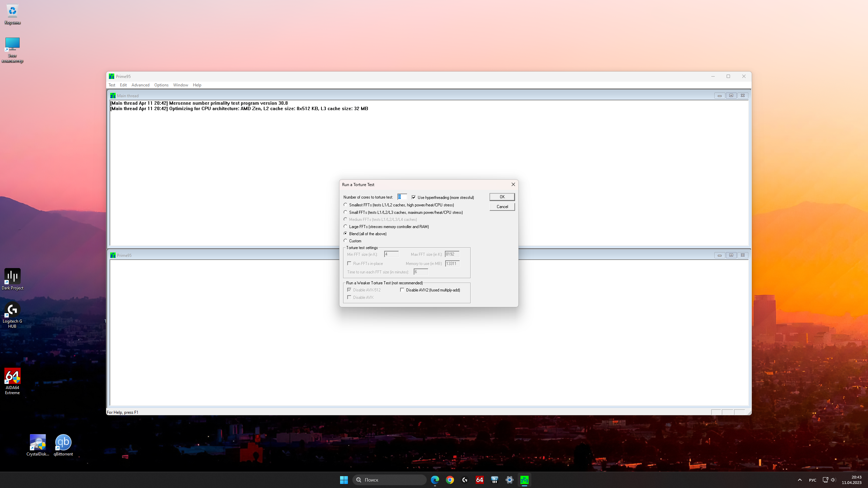Select Large FFTs radio option

(x=346, y=226)
